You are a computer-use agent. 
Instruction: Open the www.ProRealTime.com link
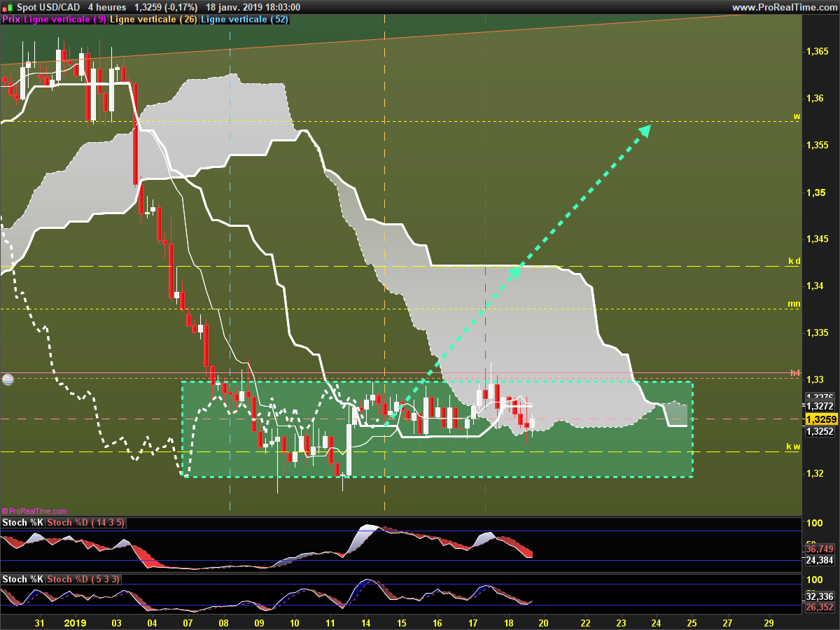[784, 7]
